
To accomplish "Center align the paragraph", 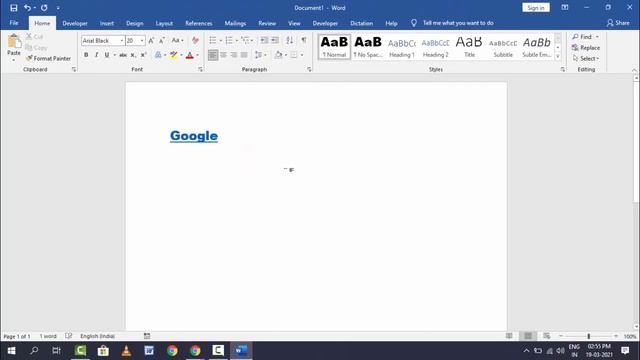I will (x=223, y=55).
